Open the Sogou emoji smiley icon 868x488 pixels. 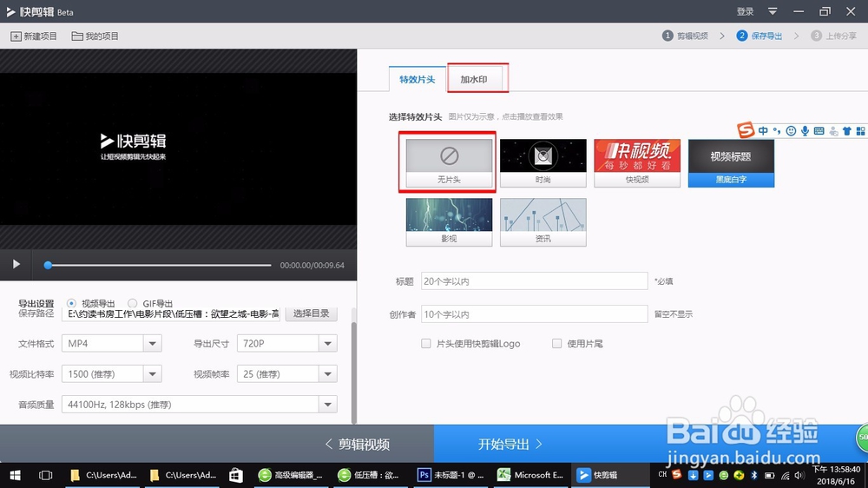coord(791,131)
